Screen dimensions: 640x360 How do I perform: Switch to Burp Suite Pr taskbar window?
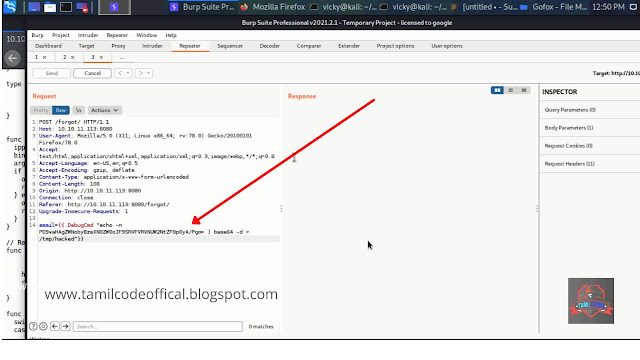[x=203, y=7]
